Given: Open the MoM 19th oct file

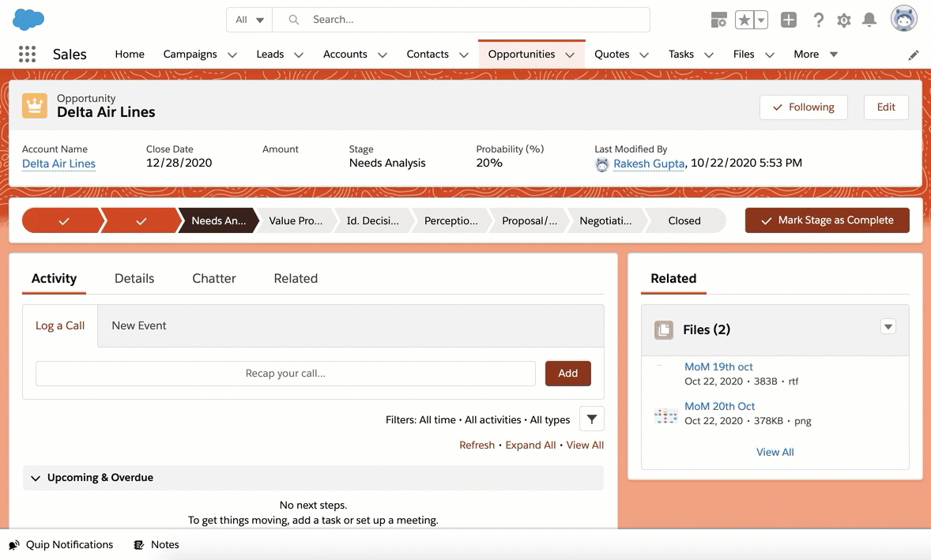Looking at the screenshot, I should tap(718, 366).
